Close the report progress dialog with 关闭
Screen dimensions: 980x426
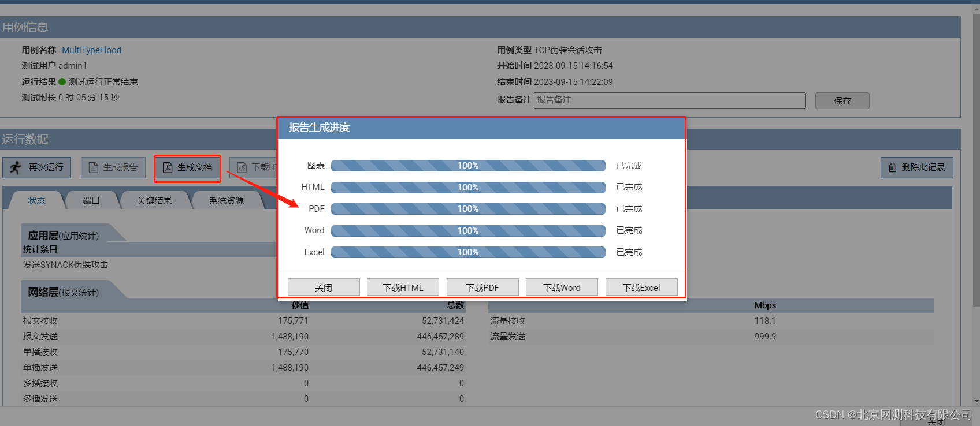pyautogui.click(x=324, y=287)
